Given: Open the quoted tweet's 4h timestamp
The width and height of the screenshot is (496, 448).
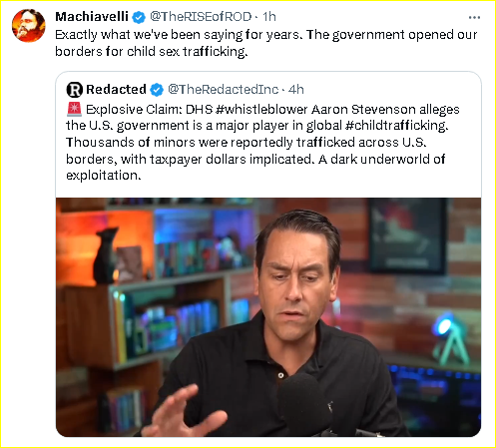Looking at the screenshot, I should pos(296,90).
